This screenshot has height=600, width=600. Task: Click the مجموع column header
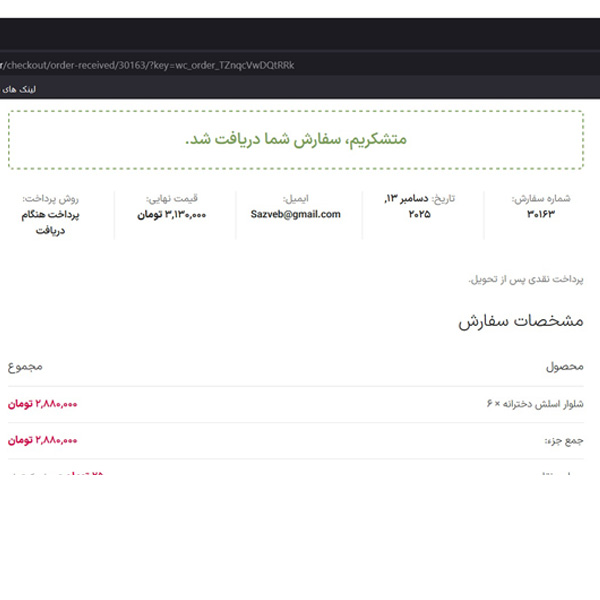click(25, 367)
